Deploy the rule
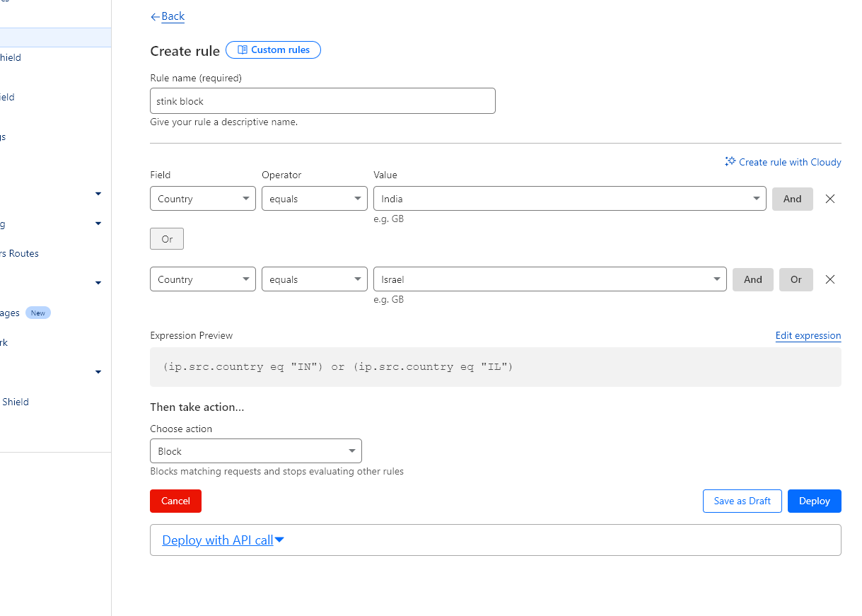 click(815, 501)
